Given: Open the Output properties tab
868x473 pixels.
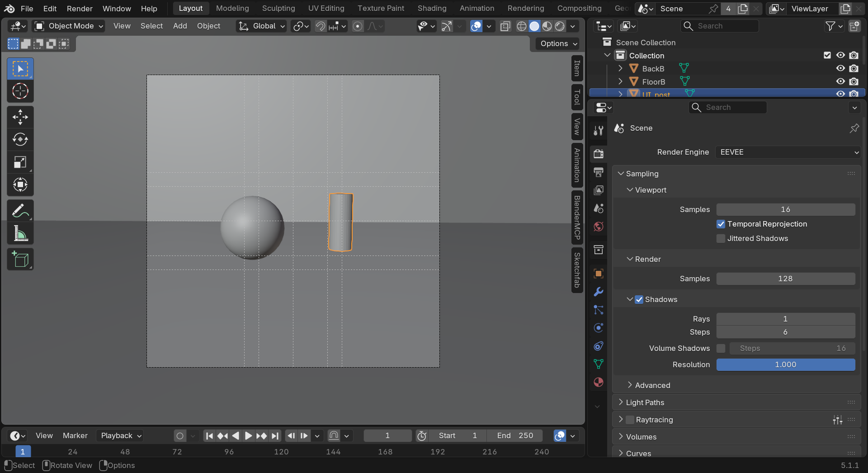Looking at the screenshot, I should point(599,172).
